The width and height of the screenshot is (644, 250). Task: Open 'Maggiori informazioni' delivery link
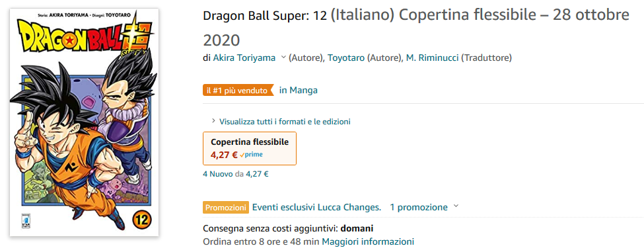coord(368,241)
